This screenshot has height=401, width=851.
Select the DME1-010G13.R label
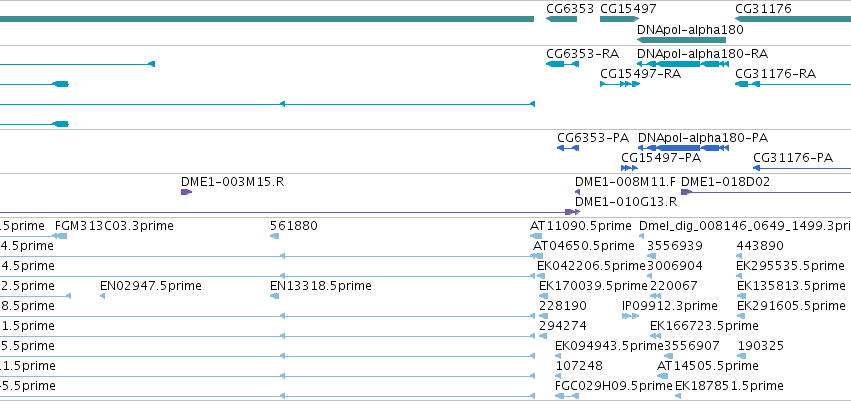click(626, 202)
